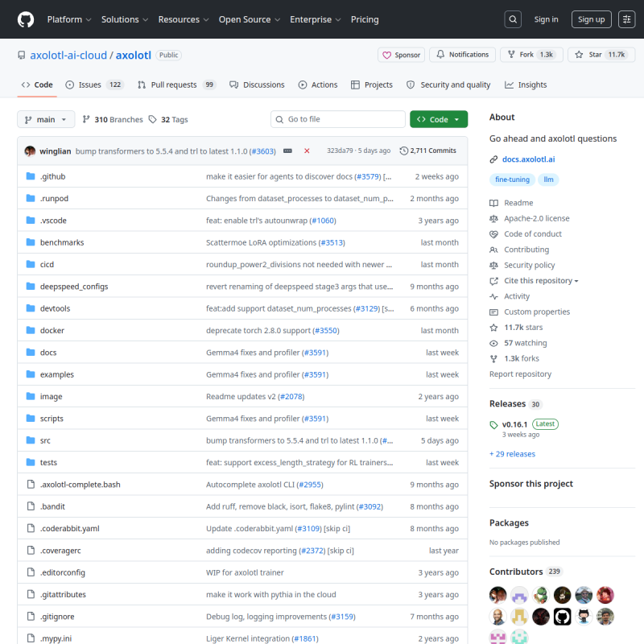Screen dimensions: 644x644
Task: Open the Insights tab
Action: click(x=526, y=85)
